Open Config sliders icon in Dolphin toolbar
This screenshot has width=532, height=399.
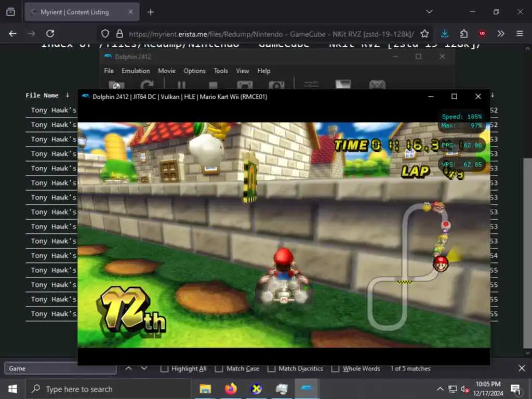312,85
